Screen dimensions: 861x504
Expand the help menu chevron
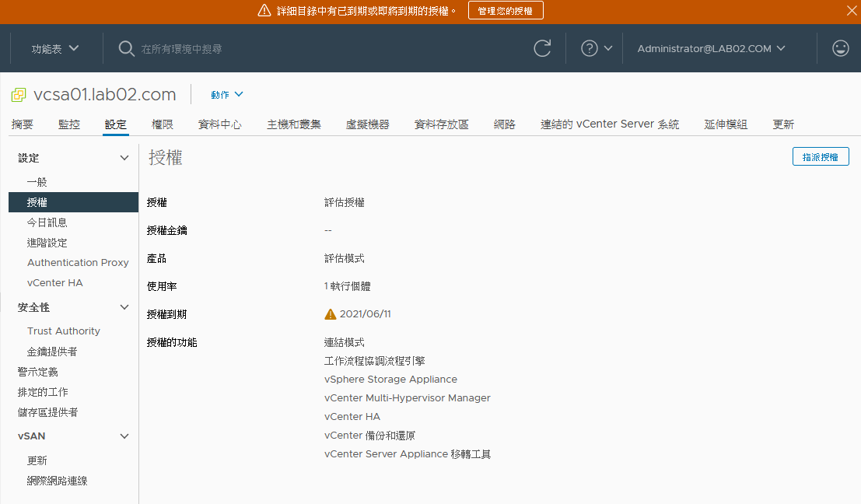pos(608,48)
